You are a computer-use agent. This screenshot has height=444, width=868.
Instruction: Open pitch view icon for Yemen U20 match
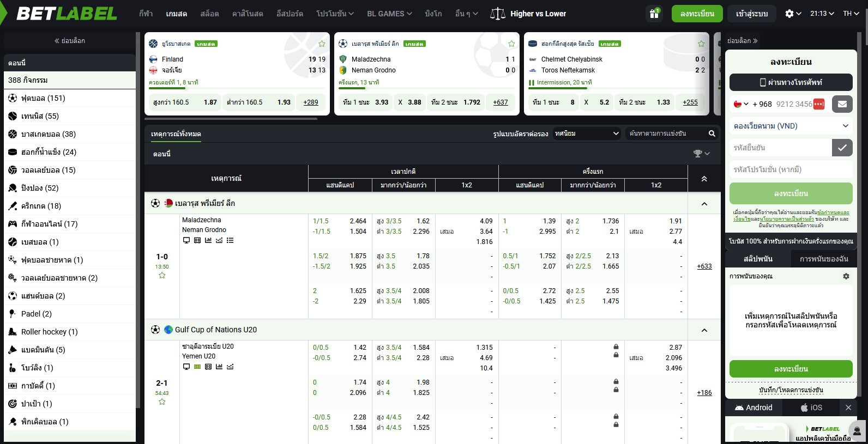pyautogui.click(x=197, y=367)
